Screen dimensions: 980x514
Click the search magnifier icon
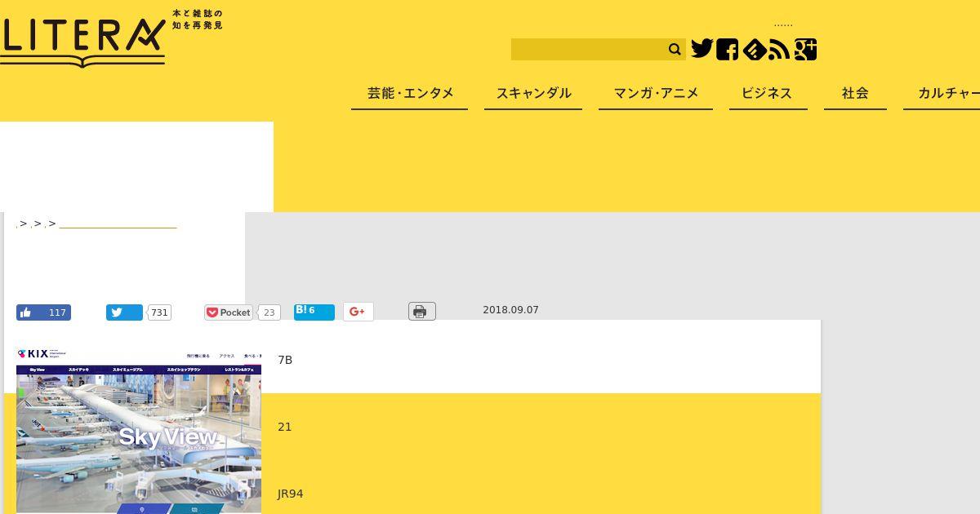tap(675, 50)
